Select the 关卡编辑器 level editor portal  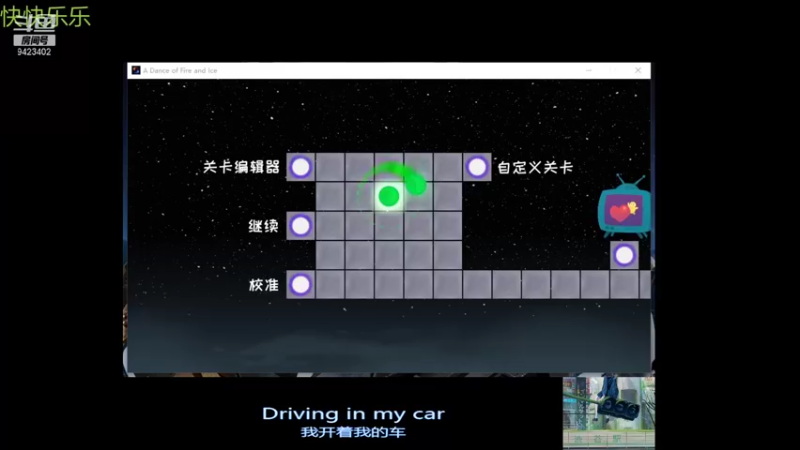[x=301, y=167]
